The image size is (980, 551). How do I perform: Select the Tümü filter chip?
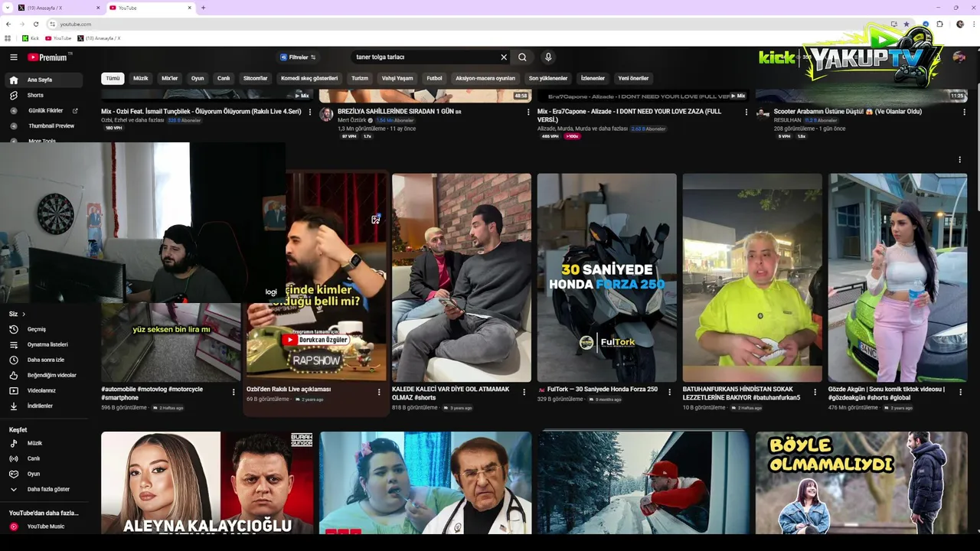point(113,78)
